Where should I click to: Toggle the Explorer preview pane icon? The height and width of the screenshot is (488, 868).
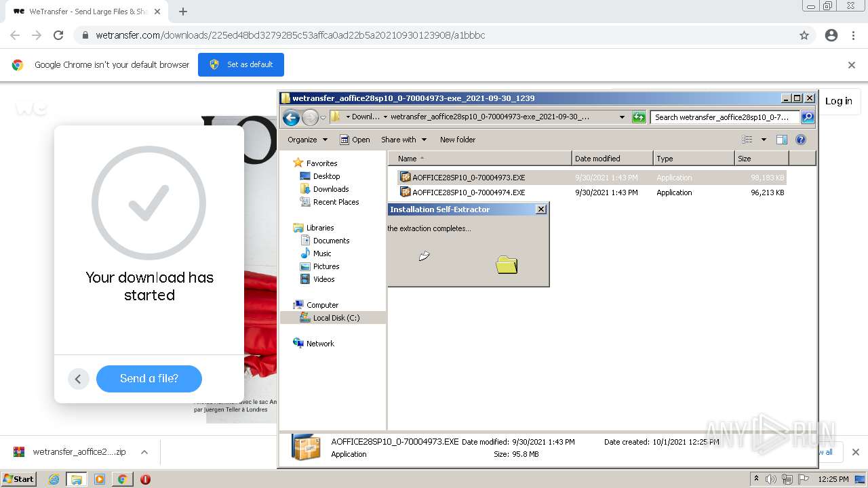coord(781,140)
